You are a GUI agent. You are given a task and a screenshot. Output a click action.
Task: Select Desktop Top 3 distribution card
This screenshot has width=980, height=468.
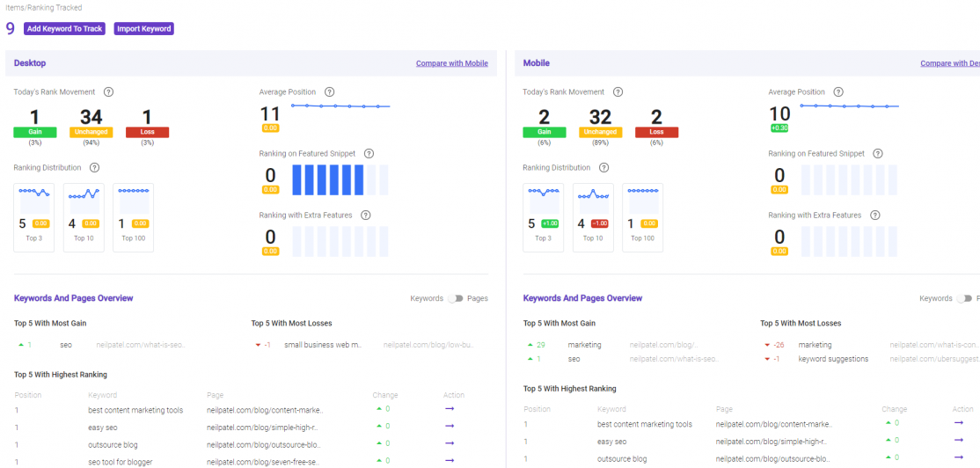[x=34, y=217]
